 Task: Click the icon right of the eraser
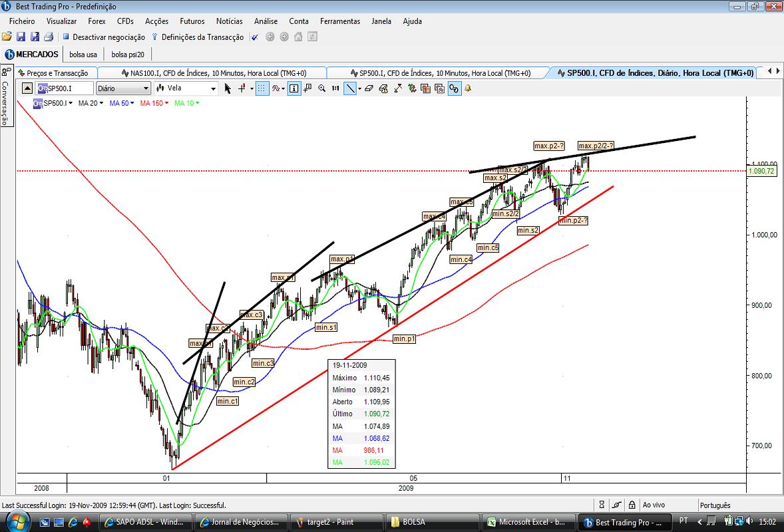tap(383, 88)
